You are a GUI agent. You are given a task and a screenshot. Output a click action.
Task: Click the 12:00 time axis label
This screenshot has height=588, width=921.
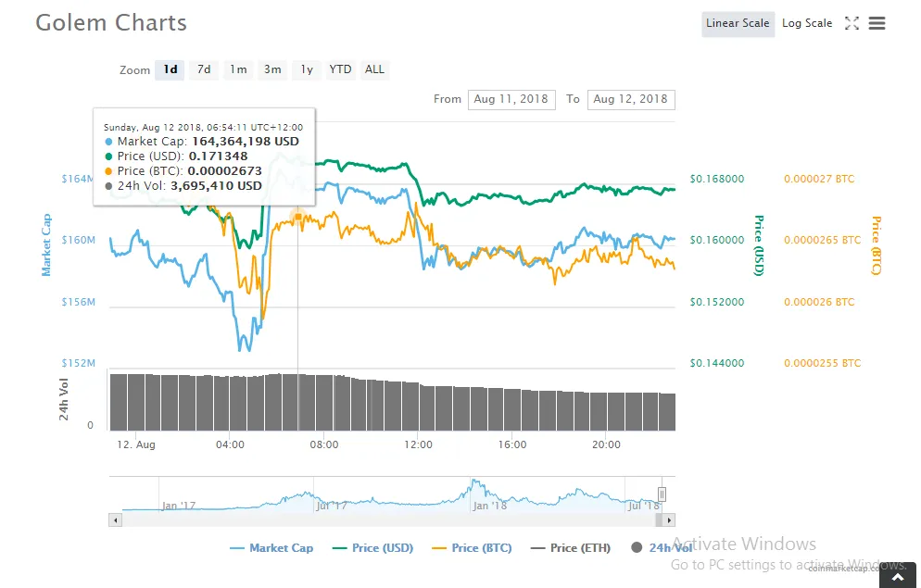point(418,444)
